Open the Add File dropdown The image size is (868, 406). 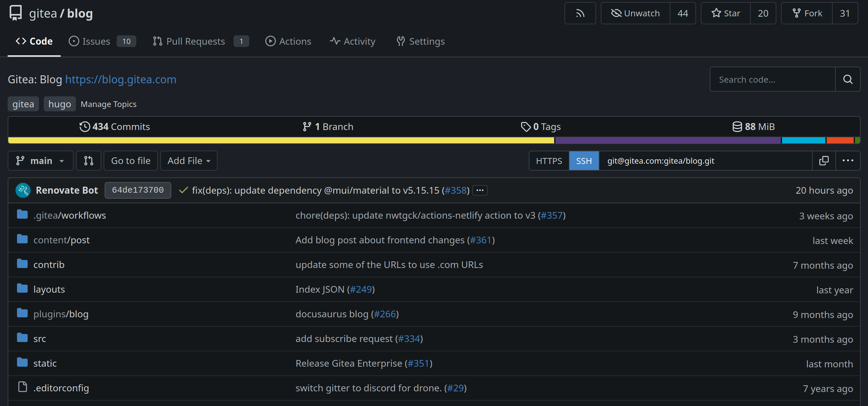tap(189, 161)
